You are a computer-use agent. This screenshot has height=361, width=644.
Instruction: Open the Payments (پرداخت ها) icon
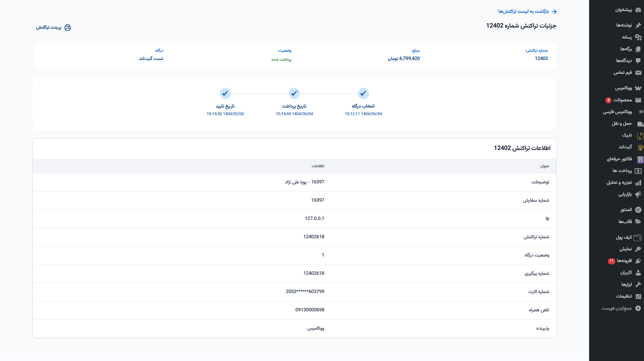point(638,171)
